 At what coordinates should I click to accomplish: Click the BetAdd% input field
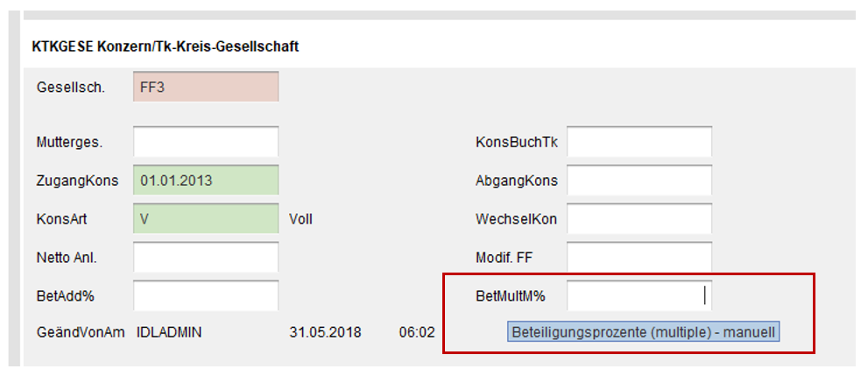[206, 295]
